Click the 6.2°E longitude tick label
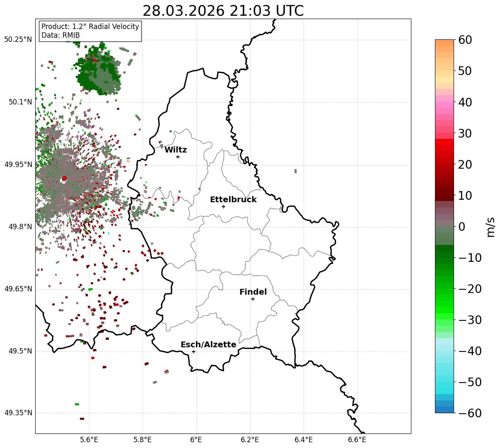 [x=250, y=440]
